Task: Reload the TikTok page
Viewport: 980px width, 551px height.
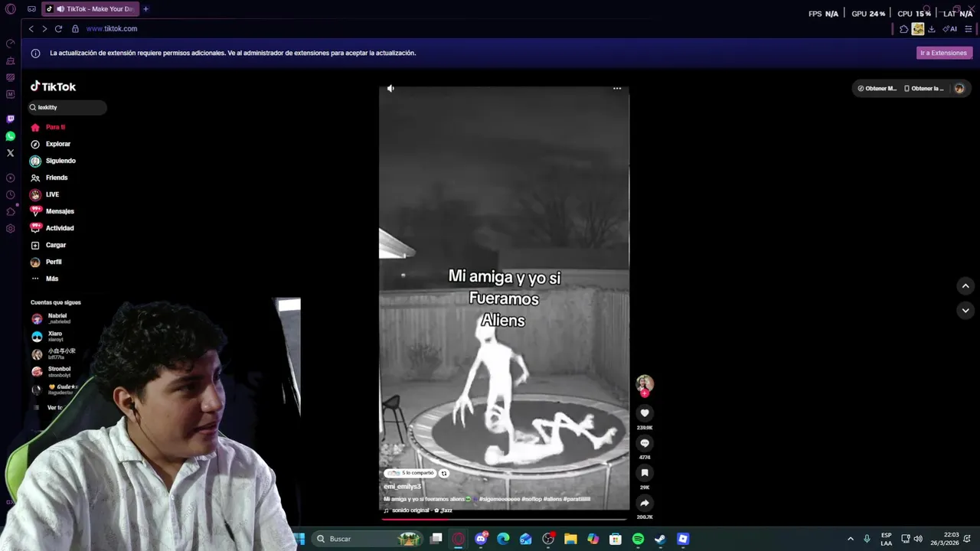Action: click(x=58, y=28)
